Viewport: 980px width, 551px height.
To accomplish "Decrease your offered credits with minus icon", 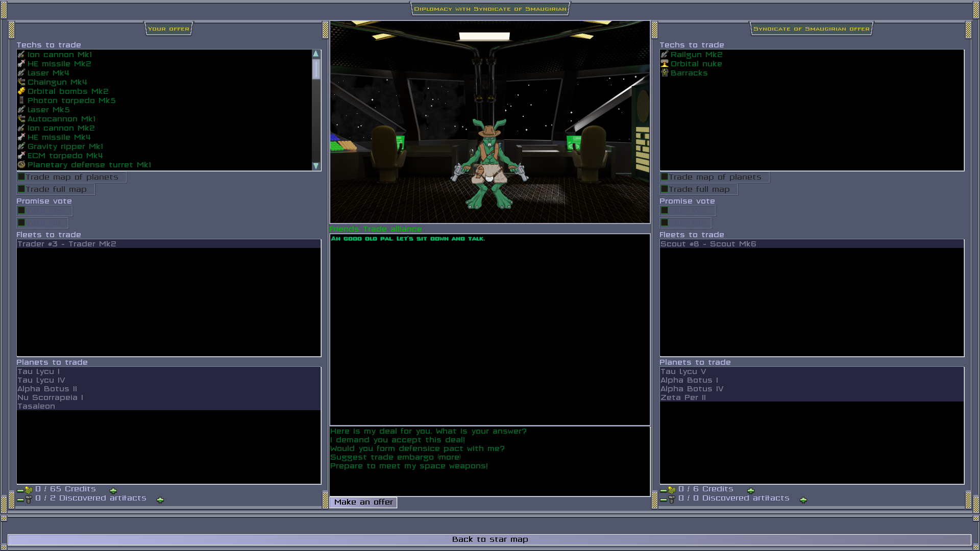I will coord(20,490).
